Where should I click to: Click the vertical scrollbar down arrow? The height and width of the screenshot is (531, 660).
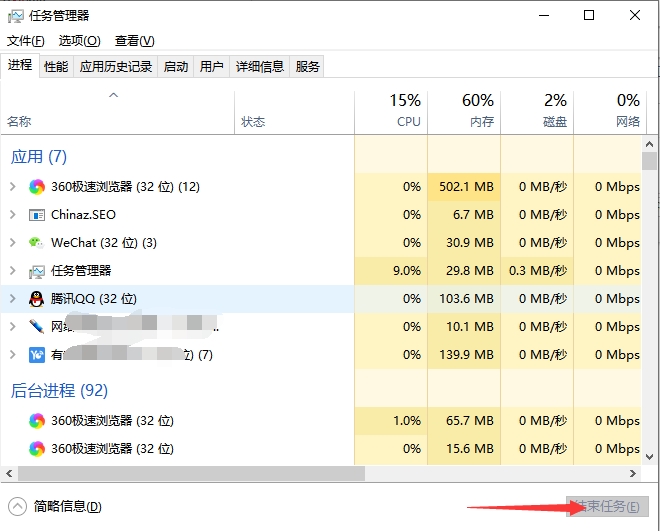point(649,457)
